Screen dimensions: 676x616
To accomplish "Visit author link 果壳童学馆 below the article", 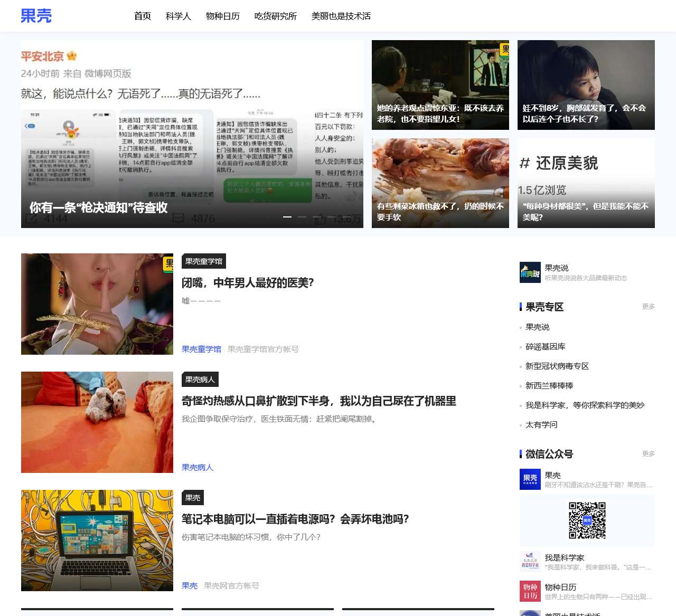I will coord(201,349).
